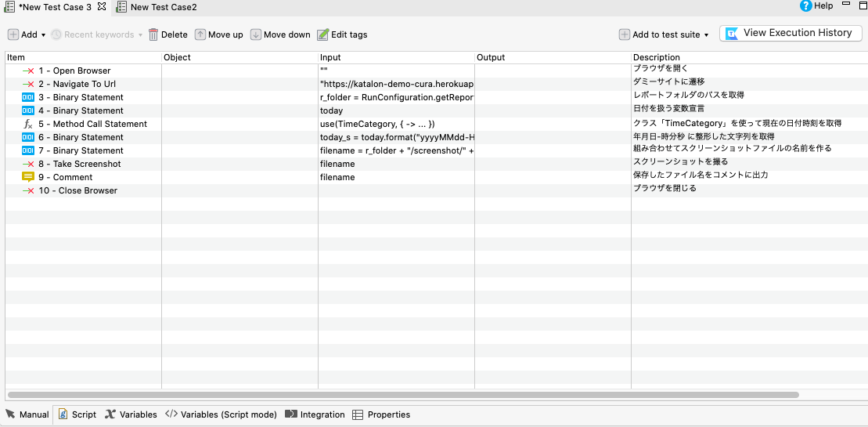The height and width of the screenshot is (427, 868).
Task: Switch to the Script tab
Action: click(x=77, y=414)
